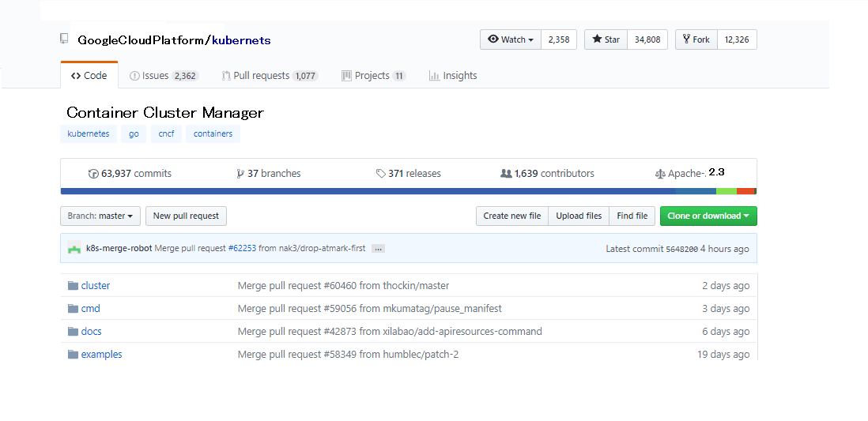Viewport: 868px width, 421px height.
Task: Open watchers count 2,358
Action: [x=559, y=39]
